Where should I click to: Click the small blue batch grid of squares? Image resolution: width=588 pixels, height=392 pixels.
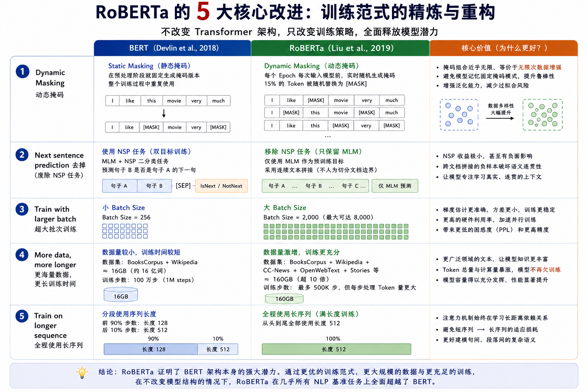click(x=125, y=231)
